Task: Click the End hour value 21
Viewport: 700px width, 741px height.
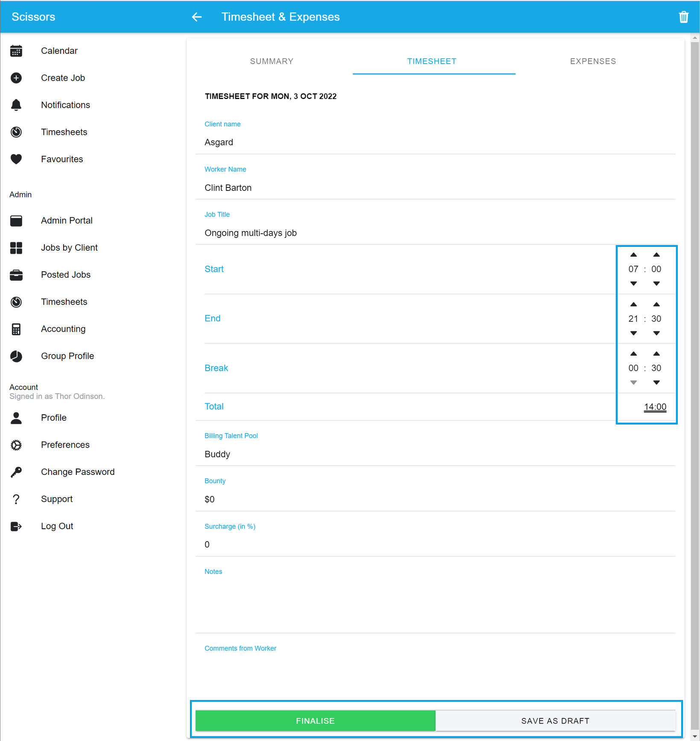Action: click(x=633, y=319)
